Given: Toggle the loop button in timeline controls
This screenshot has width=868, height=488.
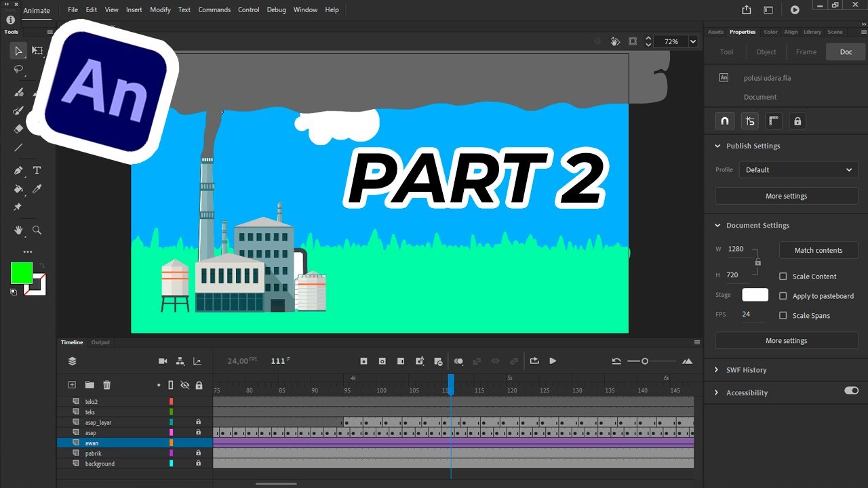Looking at the screenshot, I should click(534, 361).
